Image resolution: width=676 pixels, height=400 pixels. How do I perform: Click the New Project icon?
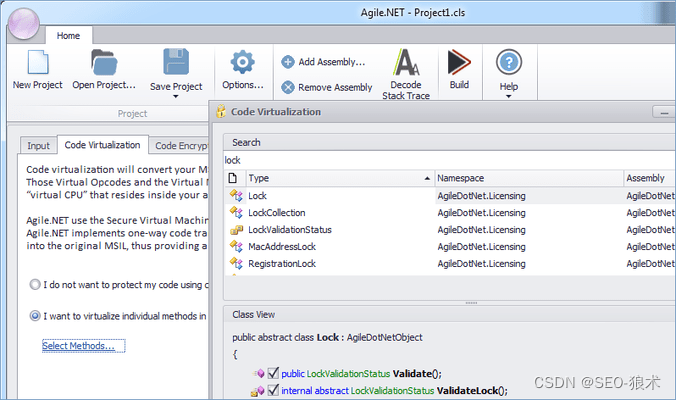(x=38, y=62)
